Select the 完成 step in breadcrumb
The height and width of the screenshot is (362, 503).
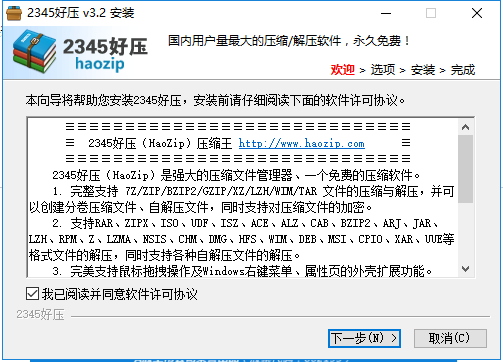[x=463, y=70]
